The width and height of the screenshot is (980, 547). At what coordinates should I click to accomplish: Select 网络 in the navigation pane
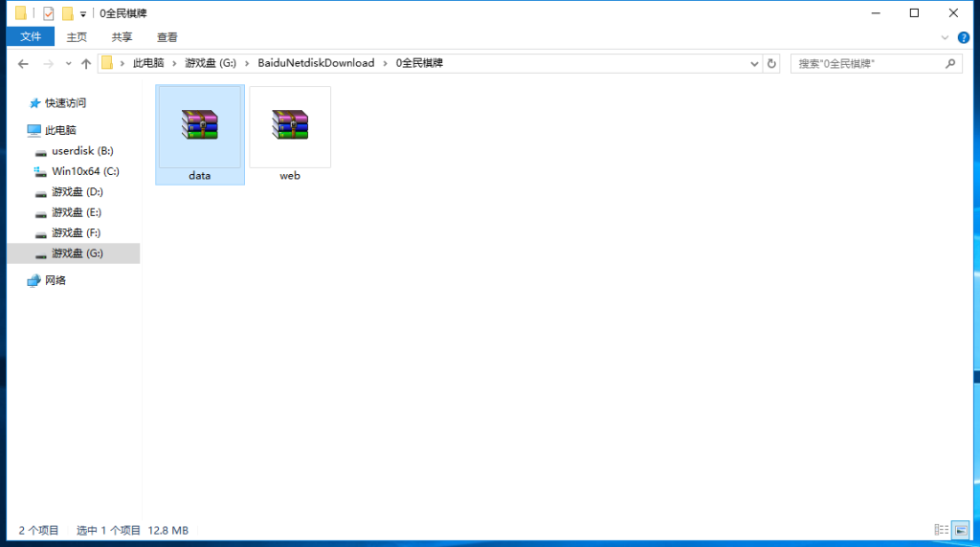(55, 280)
